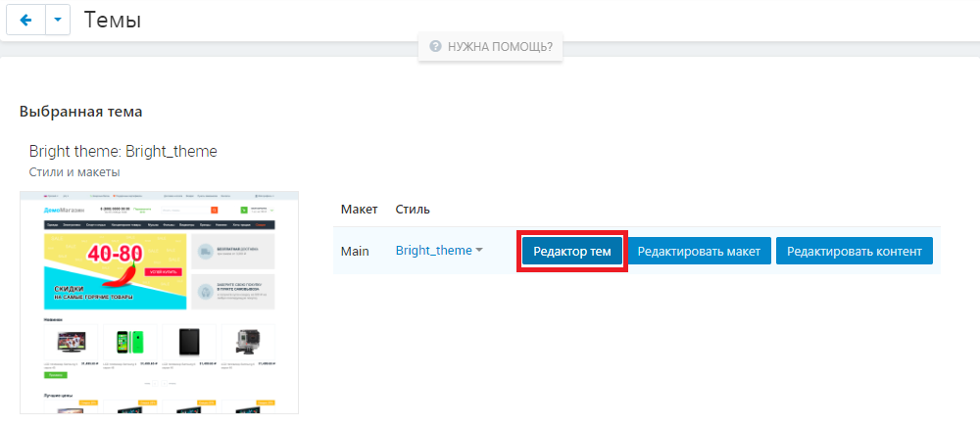Select the Main layout row label

tap(355, 251)
